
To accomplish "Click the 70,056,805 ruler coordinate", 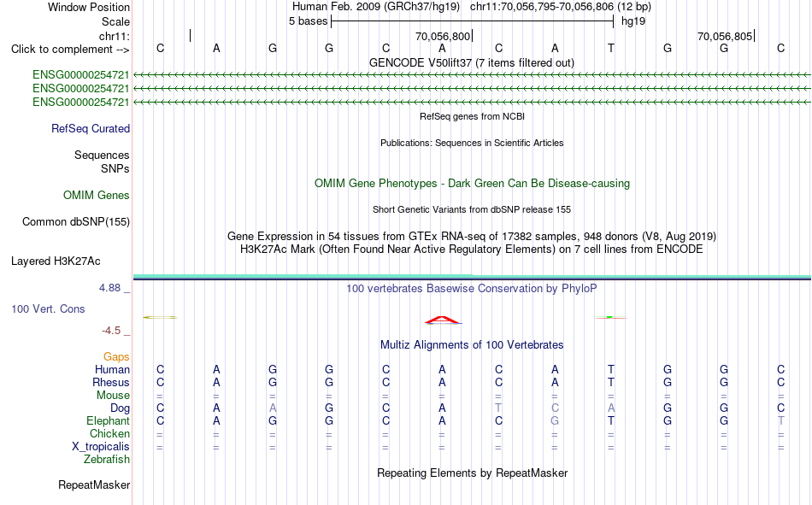I will point(725,36).
